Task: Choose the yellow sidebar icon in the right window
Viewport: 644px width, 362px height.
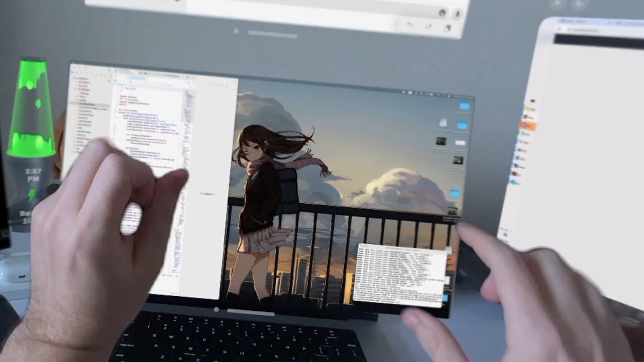Action: click(x=528, y=108)
